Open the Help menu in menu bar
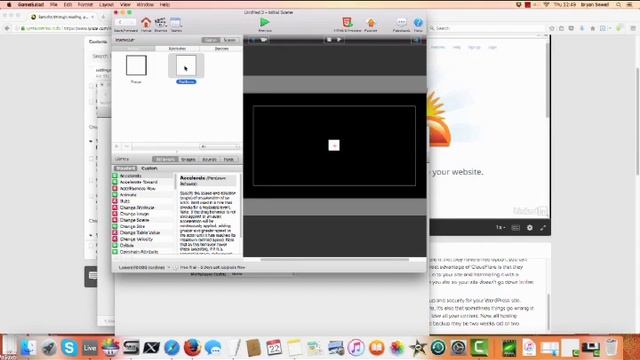This screenshot has height=360, width=640. coord(164,4)
